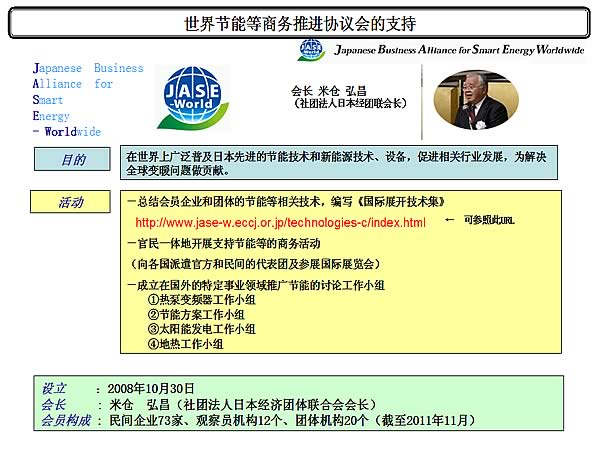Click the founding date 2008年10月30日
Screen dimensions: 600x450
click(151, 388)
